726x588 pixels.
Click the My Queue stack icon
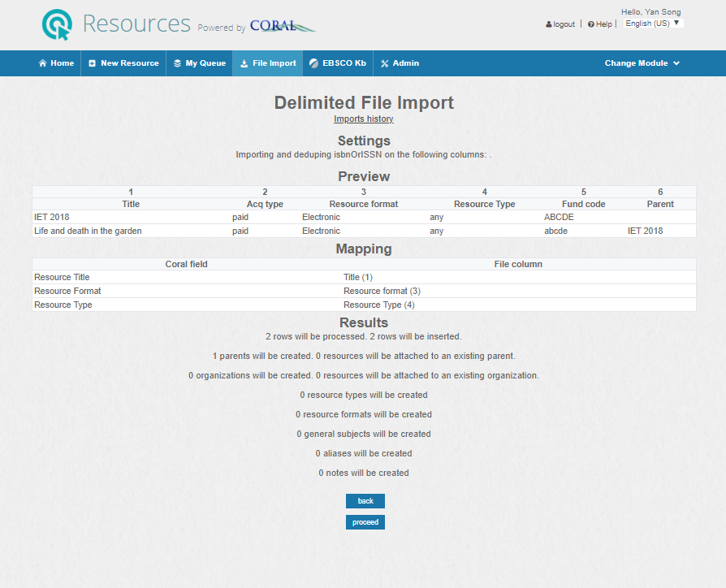coord(177,63)
